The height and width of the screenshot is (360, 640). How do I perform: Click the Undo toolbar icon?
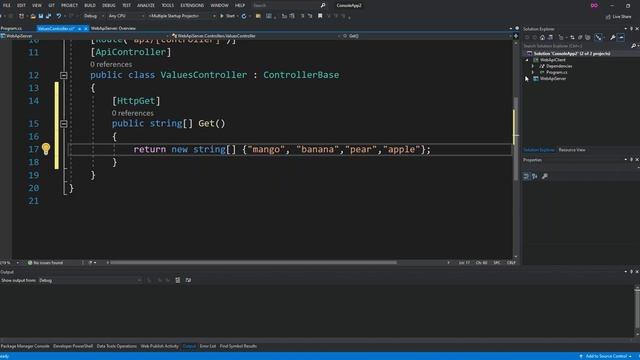pos(59,16)
